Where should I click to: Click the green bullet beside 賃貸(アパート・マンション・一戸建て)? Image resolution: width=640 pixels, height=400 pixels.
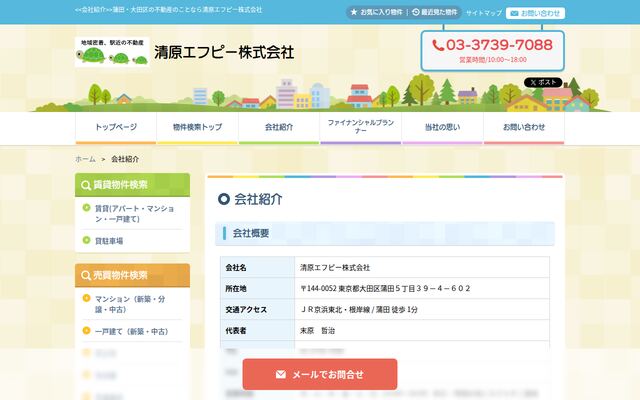point(87,208)
